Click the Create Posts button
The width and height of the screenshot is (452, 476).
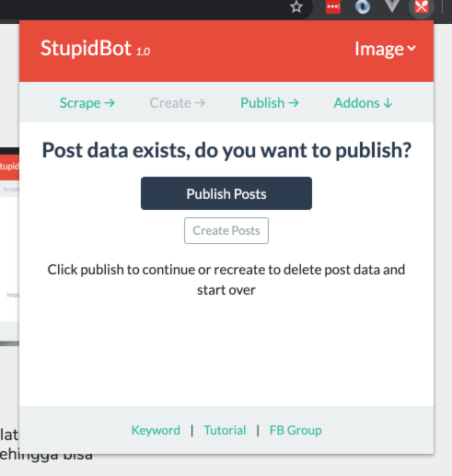click(226, 230)
